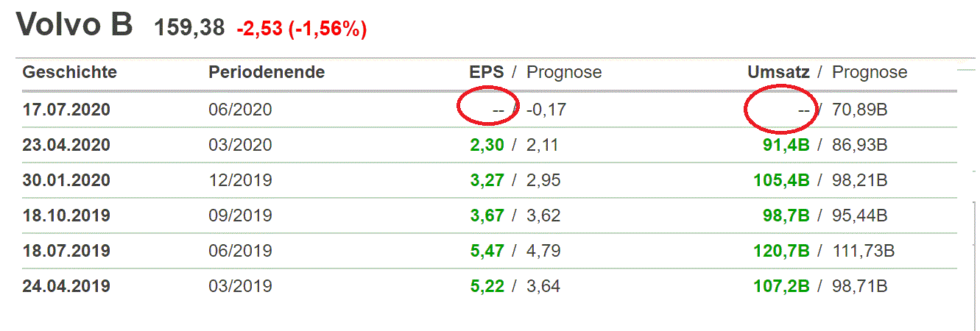Click Umsatz value 105,4B
The width and height of the screenshot is (980, 331).
click(x=781, y=180)
